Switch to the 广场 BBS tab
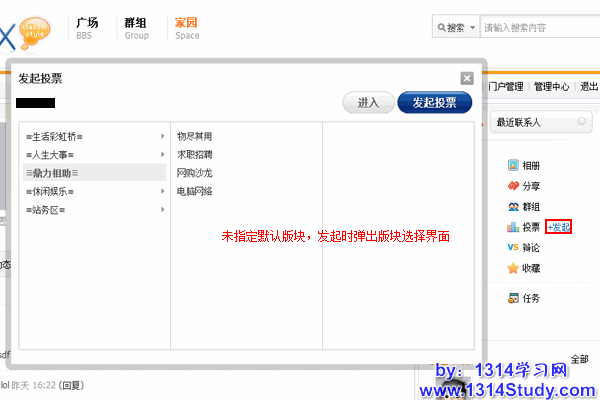600x400 pixels. [x=88, y=27]
